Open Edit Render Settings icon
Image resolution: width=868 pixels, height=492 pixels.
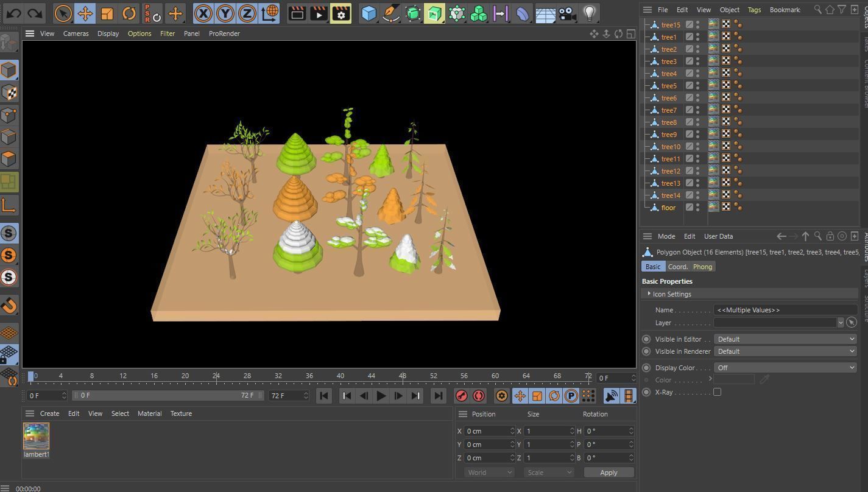click(x=340, y=13)
